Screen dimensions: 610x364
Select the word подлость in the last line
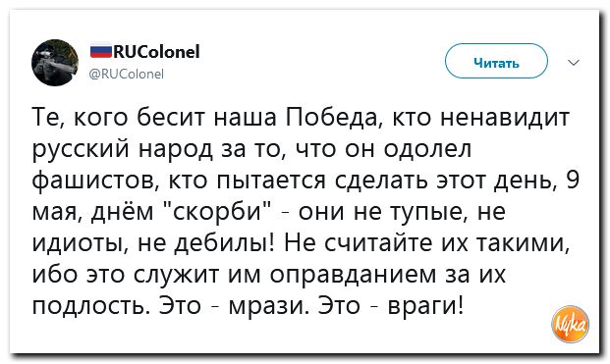click(90, 306)
